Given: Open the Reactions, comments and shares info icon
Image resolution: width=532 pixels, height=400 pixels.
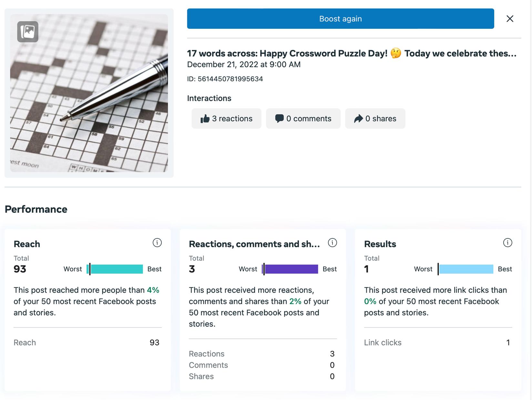Looking at the screenshot, I should click(332, 243).
